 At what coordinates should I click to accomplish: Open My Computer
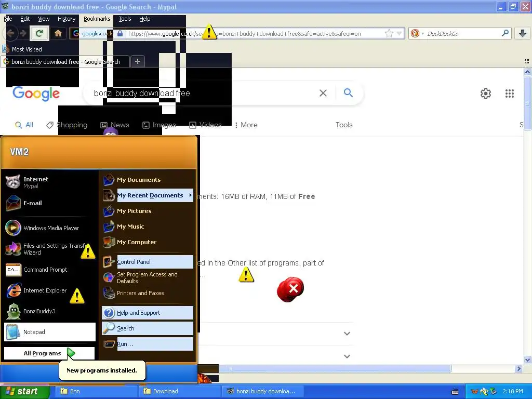coord(148,242)
